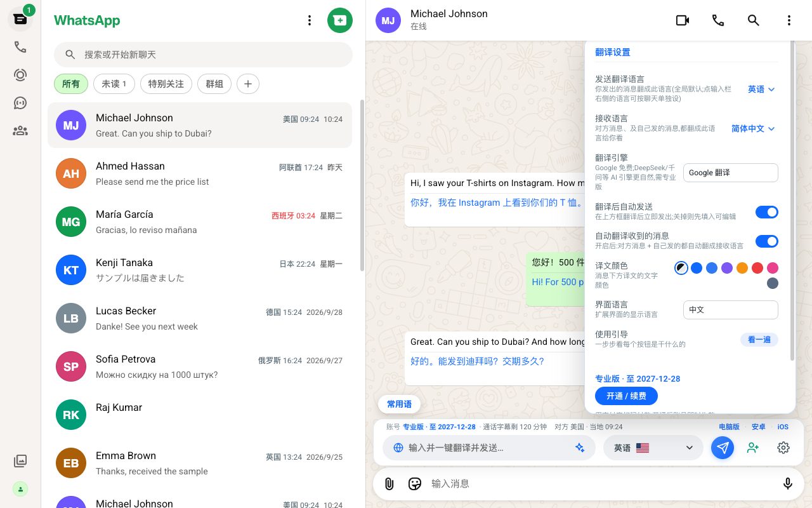Open the Status updates icon in sidebar
The height and width of the screenshot is (508, 812).
coord(20,75)
